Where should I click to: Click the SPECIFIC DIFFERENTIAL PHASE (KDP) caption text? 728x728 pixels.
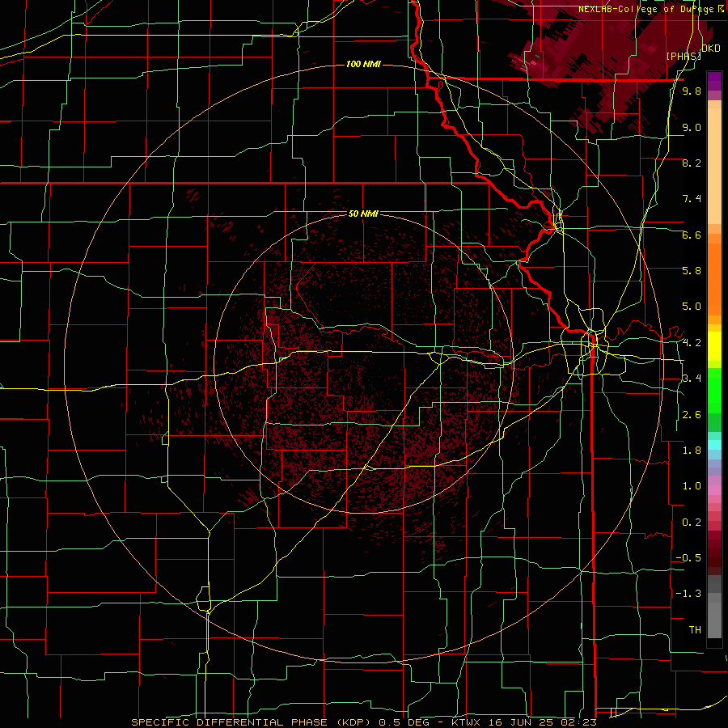[x=252, y=722]
